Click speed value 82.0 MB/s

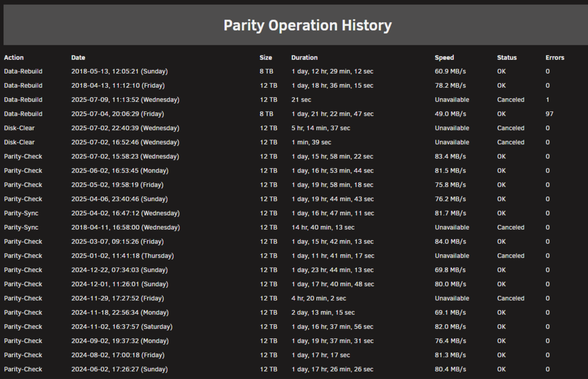[x=450, y=327]
